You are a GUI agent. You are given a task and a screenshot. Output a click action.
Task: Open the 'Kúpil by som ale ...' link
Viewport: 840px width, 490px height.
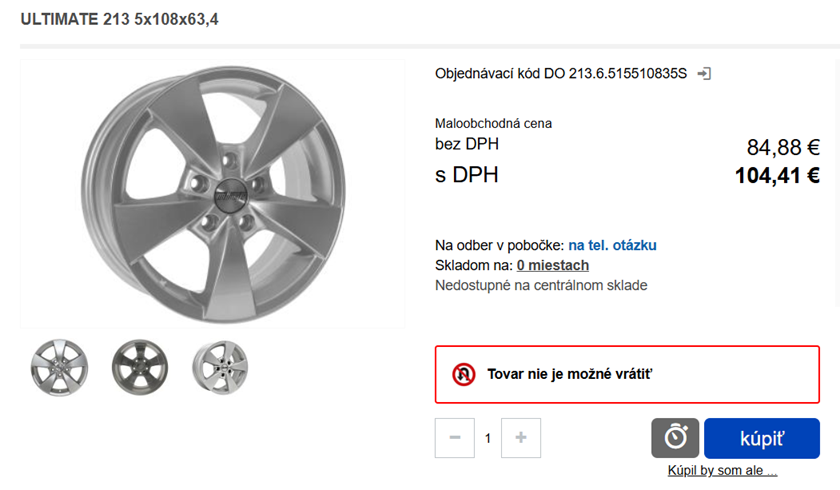point(722,471)
